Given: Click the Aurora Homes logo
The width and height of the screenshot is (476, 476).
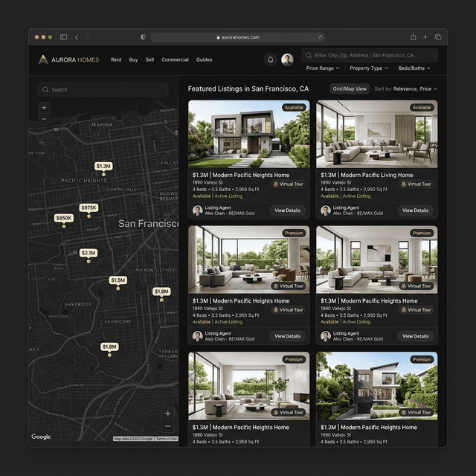Looking at the screenshot, I should pyautogui.click(x=69, y=59).
